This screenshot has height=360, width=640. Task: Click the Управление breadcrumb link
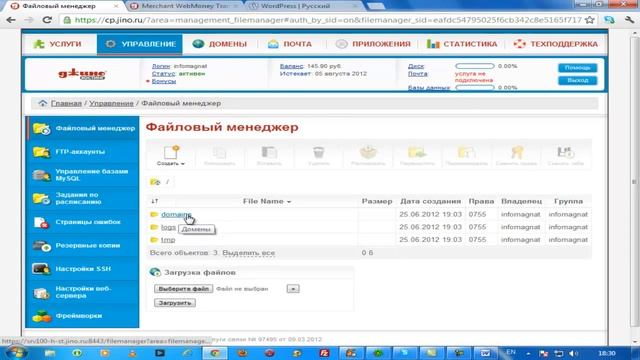pyautogui.click(x=111, y=103)
